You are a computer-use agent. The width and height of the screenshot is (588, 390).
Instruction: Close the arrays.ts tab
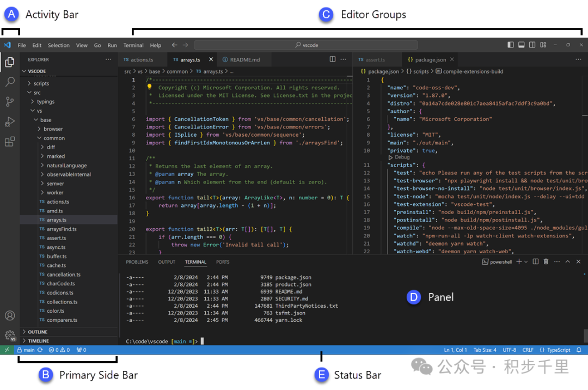(x=211, y=59)
